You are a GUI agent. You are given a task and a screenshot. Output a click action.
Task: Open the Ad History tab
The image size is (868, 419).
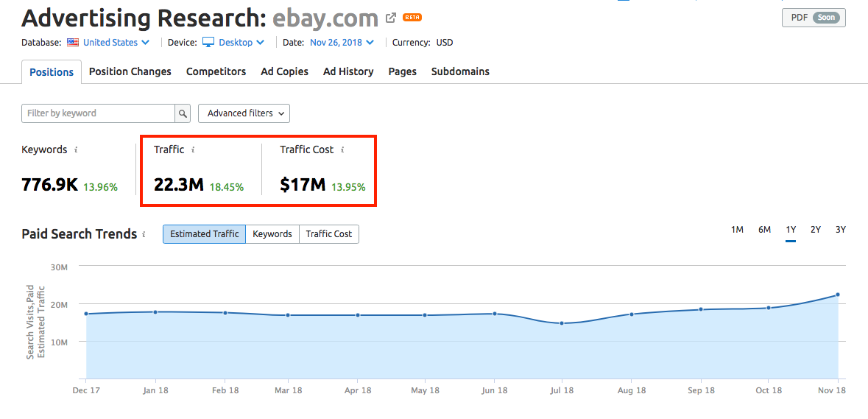point(348,71)
